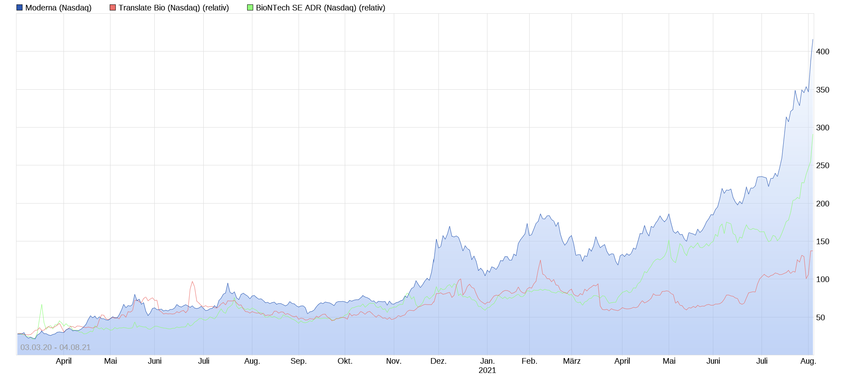Click the Feb. label on the time axis
The image size is (868, 379).
[x=529, y=361]
